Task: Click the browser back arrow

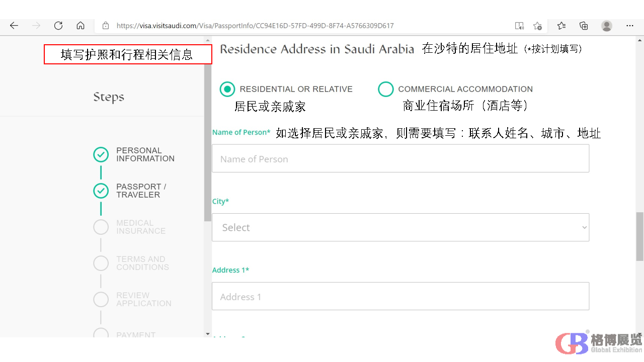Action: click(14, 26)
